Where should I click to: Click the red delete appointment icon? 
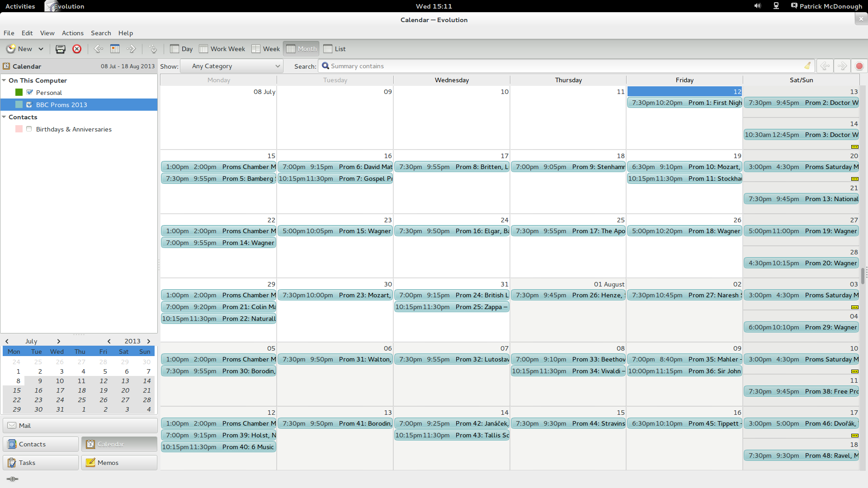point(77,49)
